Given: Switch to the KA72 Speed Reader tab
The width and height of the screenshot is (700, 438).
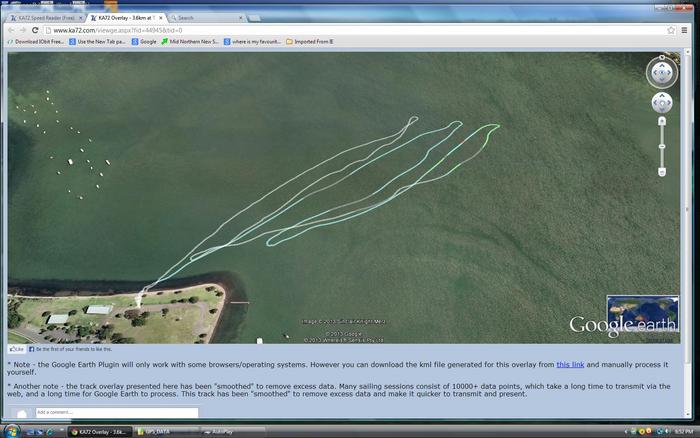Looking at the screenshot, I should pyautogui.click(x=45, y=17).
